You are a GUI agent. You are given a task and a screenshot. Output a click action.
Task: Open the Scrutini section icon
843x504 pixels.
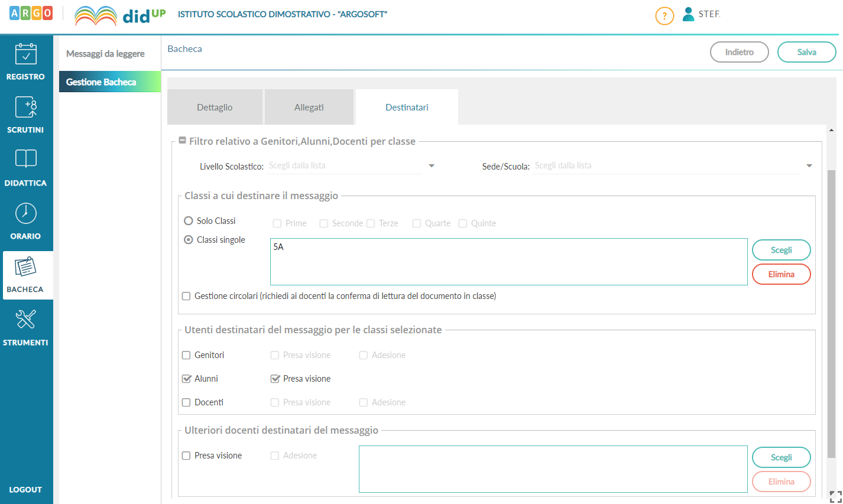point(25,108)
